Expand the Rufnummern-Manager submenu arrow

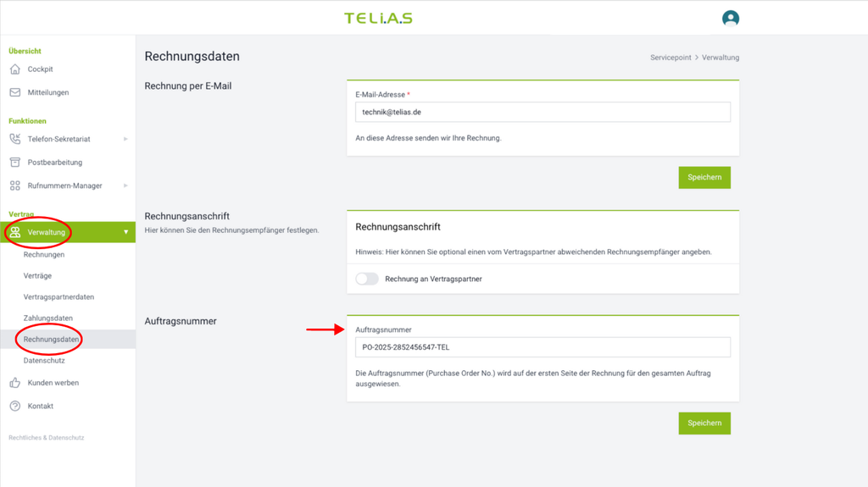coord(125,185)
